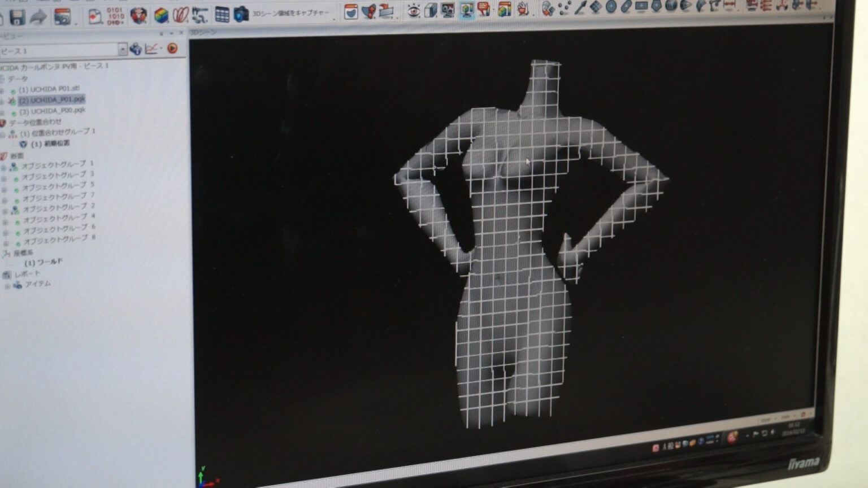The width and height of the screenshot is (868, 488).
Task: Click the binary 0101 data icon
Action: [115, 16]
